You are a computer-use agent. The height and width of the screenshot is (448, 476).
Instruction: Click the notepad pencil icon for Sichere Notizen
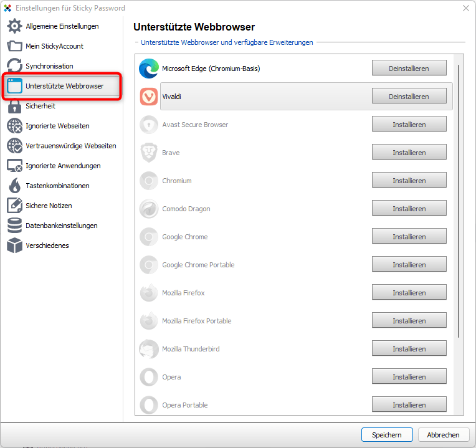(x=14, y=206)
